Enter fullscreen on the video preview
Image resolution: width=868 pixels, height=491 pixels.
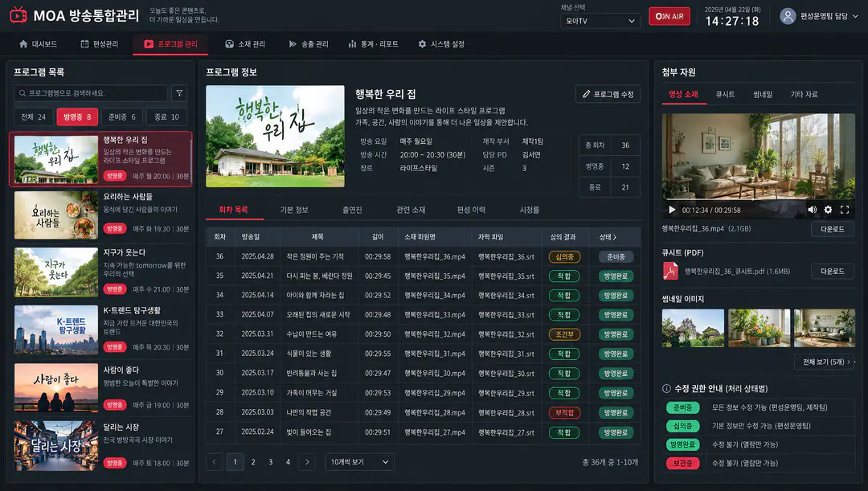click(845, 210)
